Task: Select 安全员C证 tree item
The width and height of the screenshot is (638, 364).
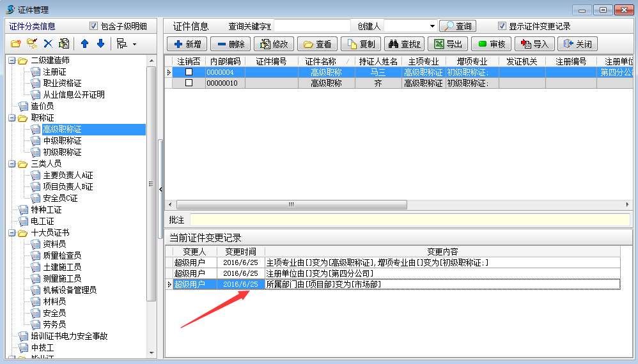Action: click(60, 199)
